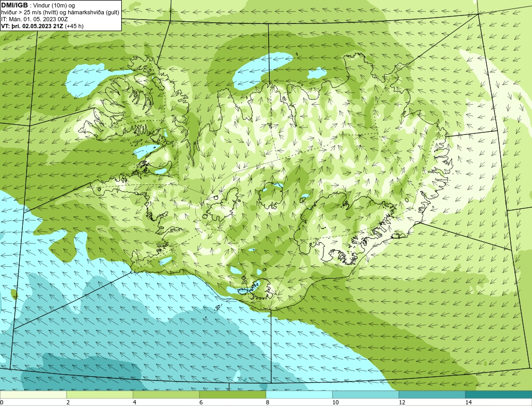Click initial time Mán. 01. 05. 2023 00Z

coord(34,19)
